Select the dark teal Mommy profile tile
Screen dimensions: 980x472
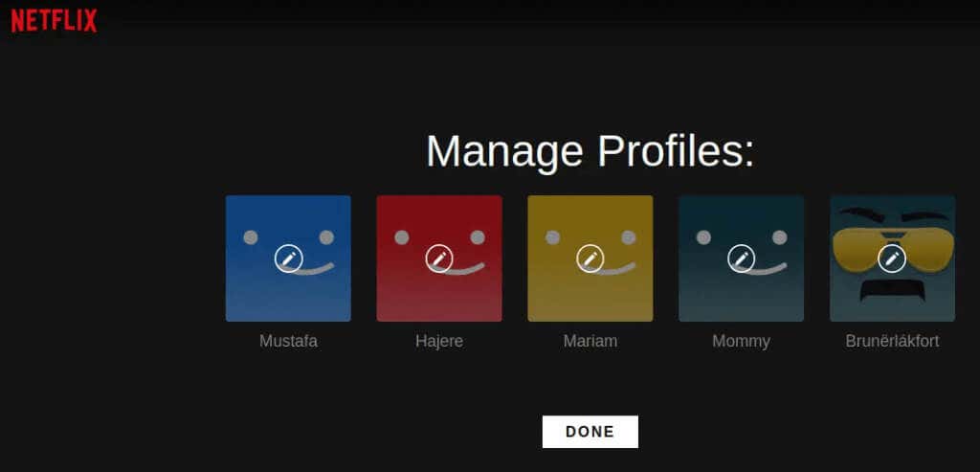click(x=742, y=258)
